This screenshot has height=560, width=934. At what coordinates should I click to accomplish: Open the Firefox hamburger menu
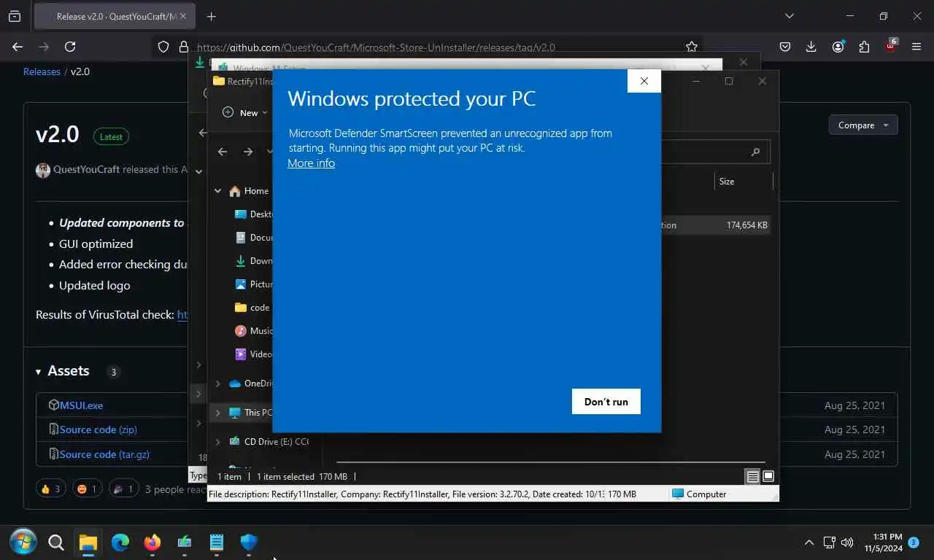[x=916, y=47]
